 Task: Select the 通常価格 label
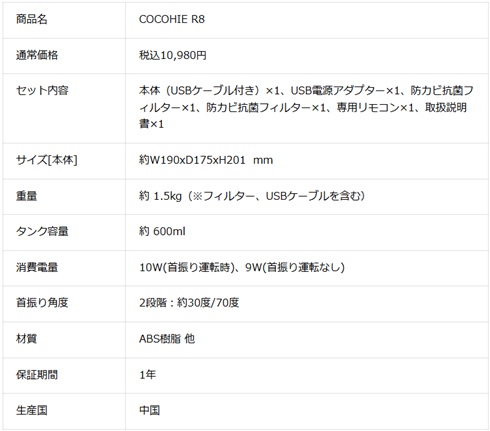point(37,55)
